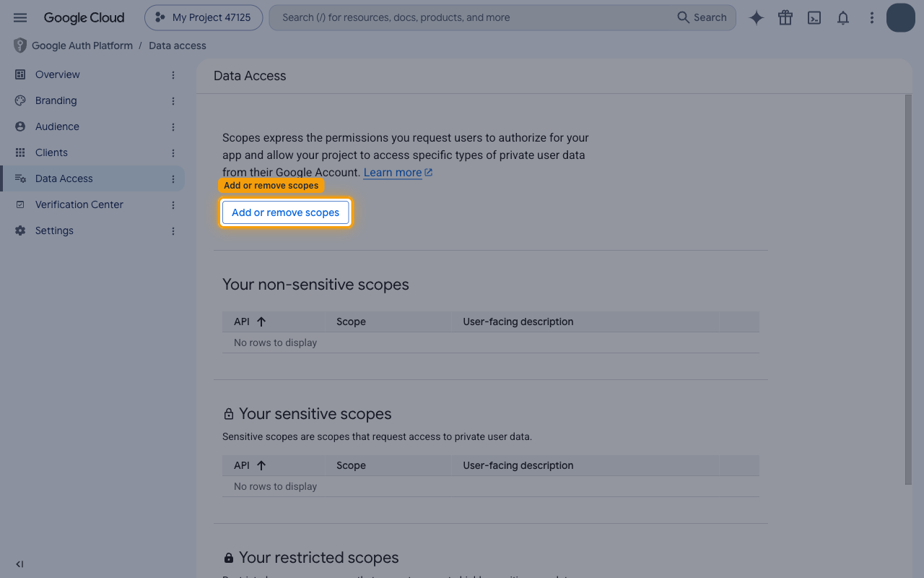The width and height of the screenshot is (924, 578).
Task: Click the Scope column header in sensitive table
Action: click(x=351, y=465)
